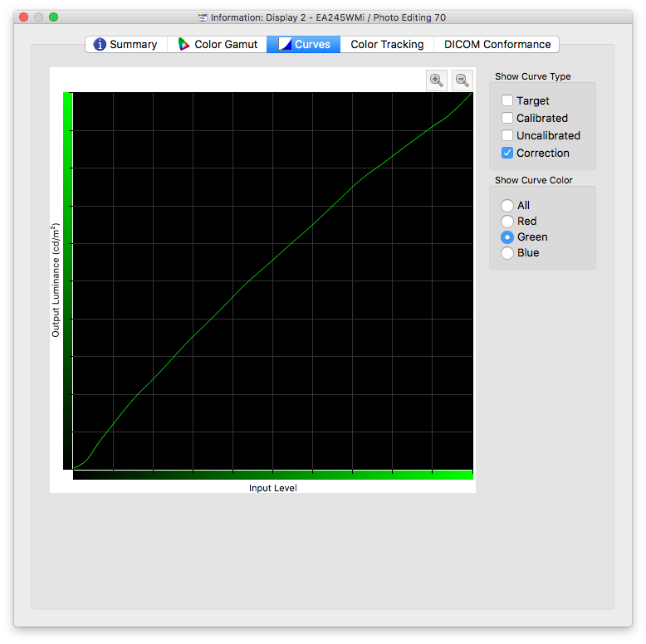
Task: Tick the Uncalibrated curve checkbox
Action: pyautogui.click(x=507, y=135)
